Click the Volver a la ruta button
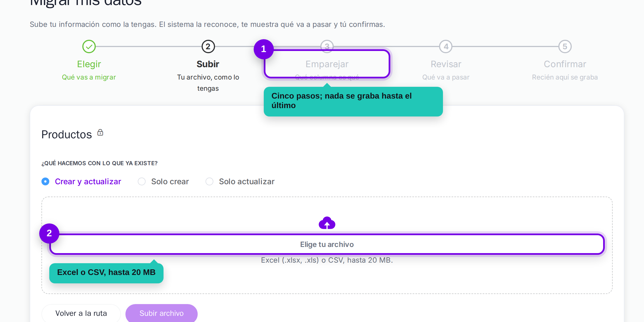Image resolution: width=644 pixels, height=322 pixels. pyautogui.click(x=81, y=313)
